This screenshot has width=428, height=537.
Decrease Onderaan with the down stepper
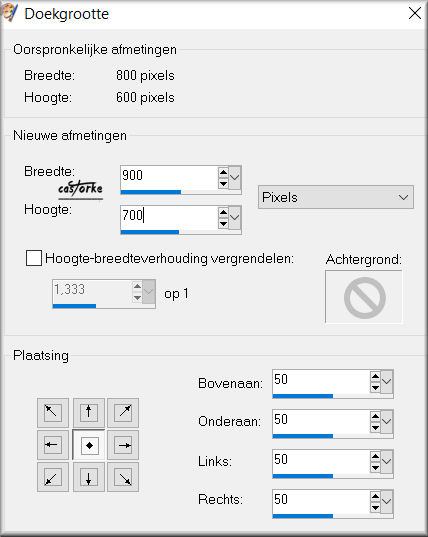[375, 428]
